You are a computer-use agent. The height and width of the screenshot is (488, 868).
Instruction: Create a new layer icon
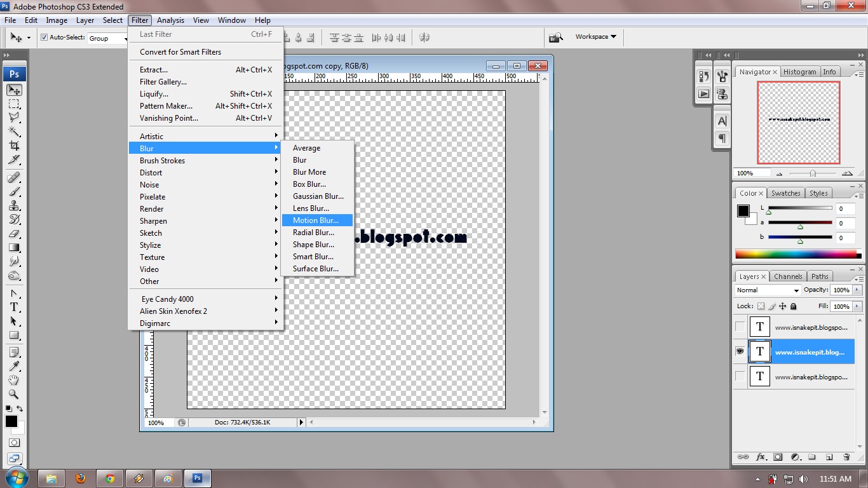(829, 457)
